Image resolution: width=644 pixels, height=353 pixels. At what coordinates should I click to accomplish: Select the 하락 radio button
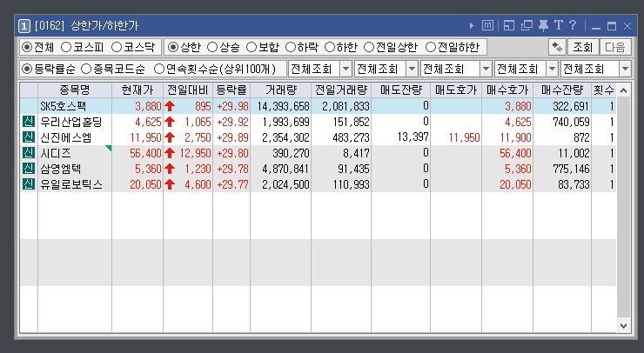point(291,47)
